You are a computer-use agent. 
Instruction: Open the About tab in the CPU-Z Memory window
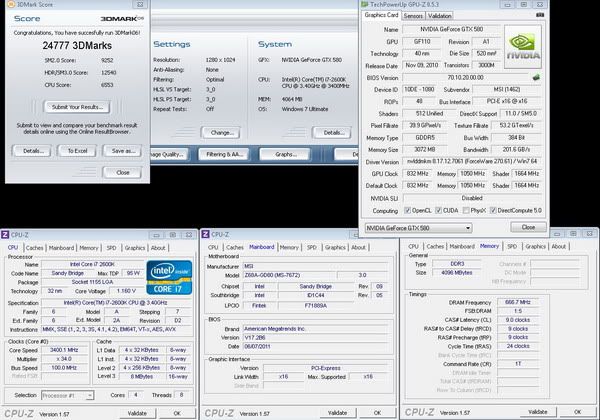[558, 246]
